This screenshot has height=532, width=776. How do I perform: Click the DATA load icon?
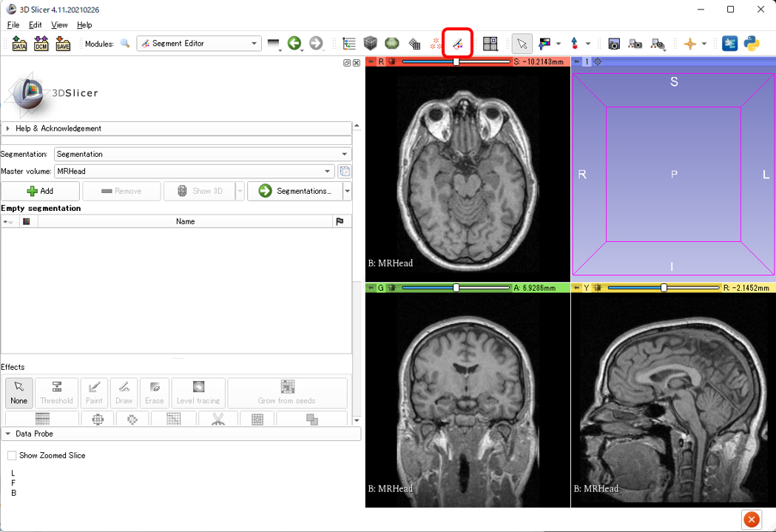click(x=19, y=44)
